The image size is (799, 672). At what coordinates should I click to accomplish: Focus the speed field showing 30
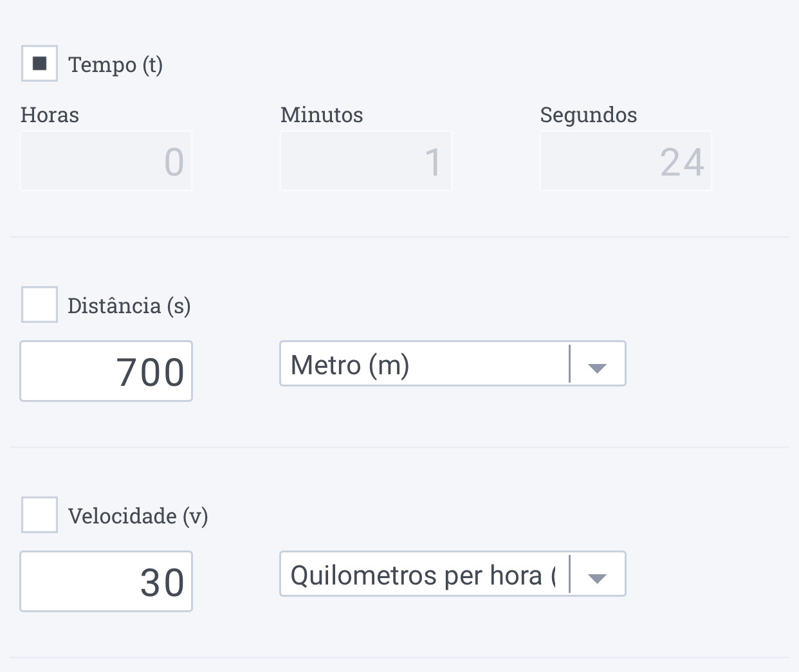tap(106, 581)
